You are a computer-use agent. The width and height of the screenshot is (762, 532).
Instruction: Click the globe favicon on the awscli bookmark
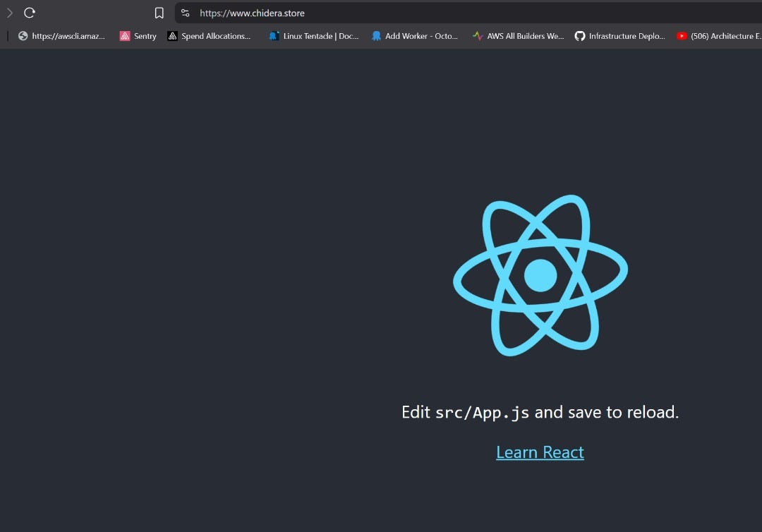coord(22,36)
